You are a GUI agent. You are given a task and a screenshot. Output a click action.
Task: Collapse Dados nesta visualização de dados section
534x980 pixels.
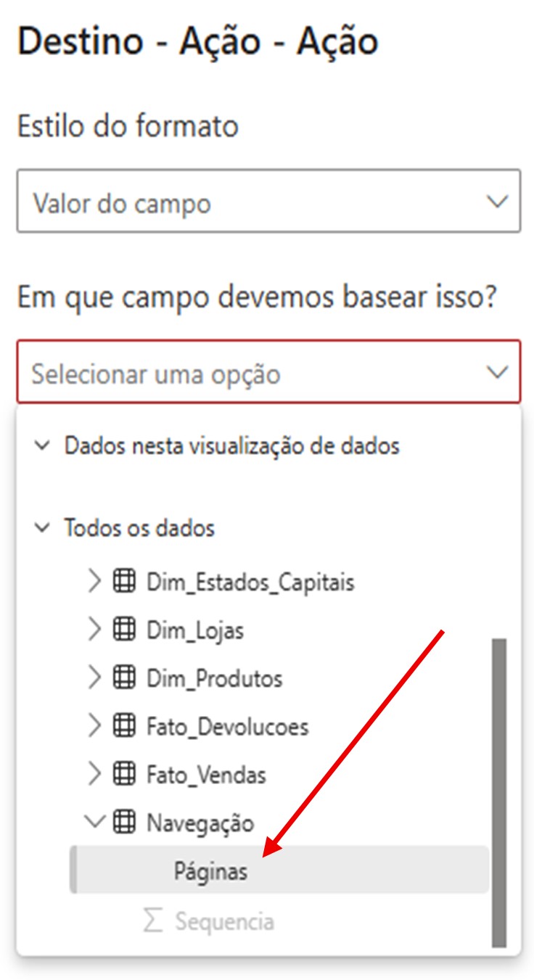click(44, 445)
